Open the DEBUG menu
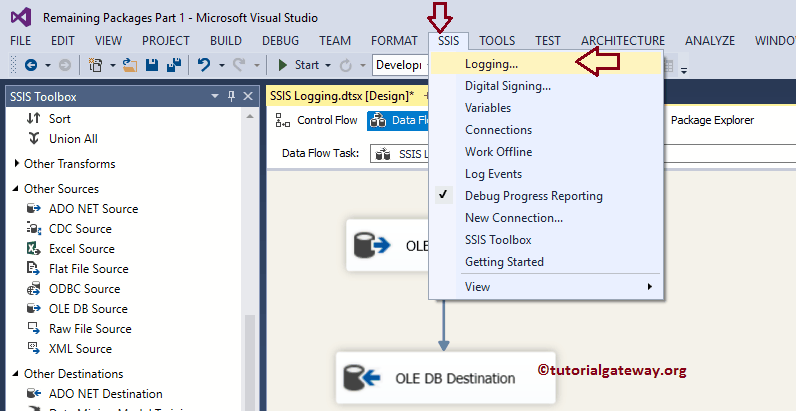796x411 pixels. click(x=281, y=41)
